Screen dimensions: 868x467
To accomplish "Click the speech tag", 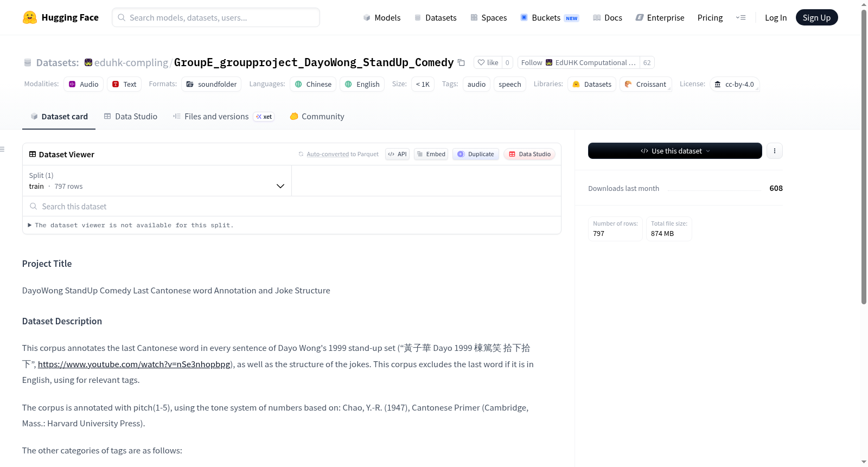I will (510, 84).
